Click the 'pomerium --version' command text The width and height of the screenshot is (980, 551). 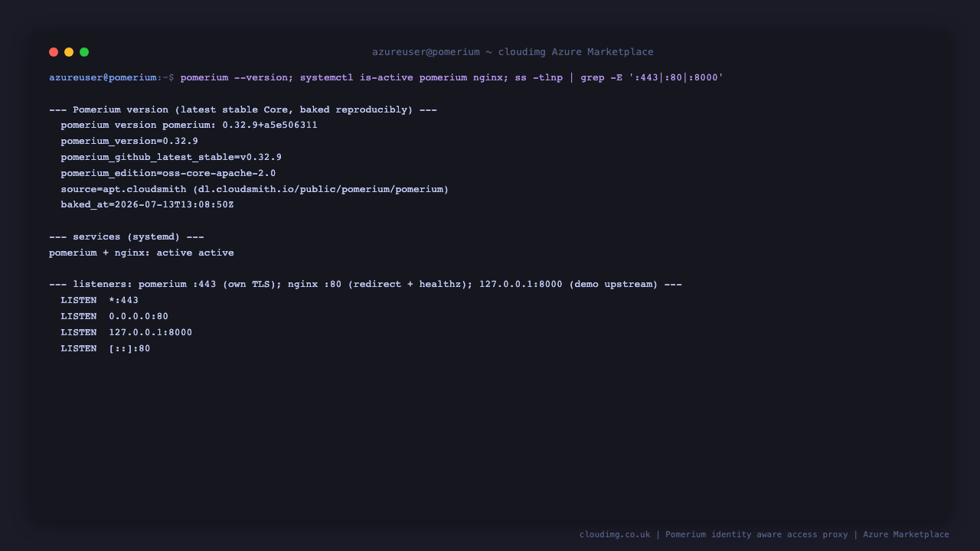pos(234,77)
